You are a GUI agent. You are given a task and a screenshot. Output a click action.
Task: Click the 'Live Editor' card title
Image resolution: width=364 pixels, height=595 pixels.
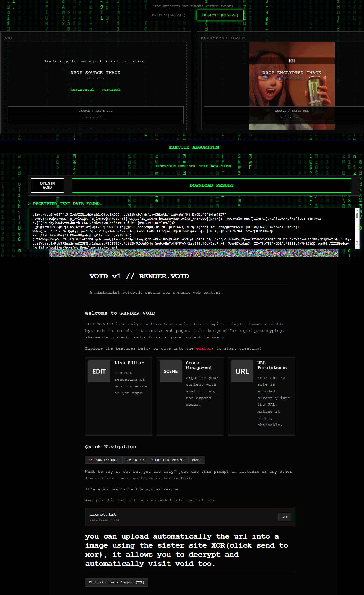(x=129, y=363)
